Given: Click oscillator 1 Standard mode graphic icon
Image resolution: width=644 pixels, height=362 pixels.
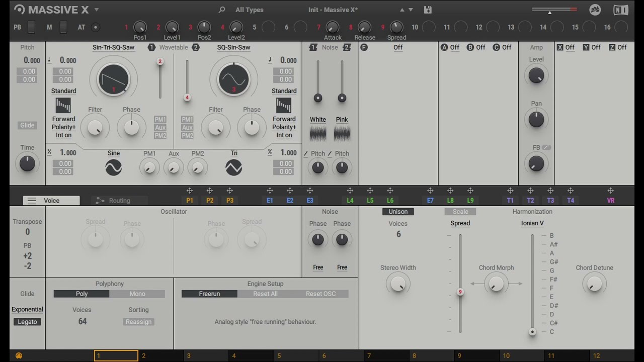Looking at the screenshot, I should click(x=63, y=105).
